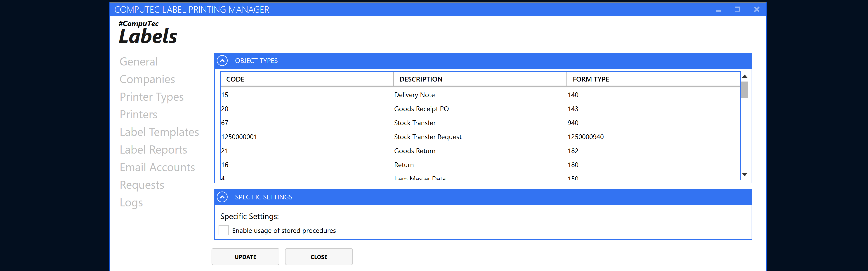
Task: Go to Email Accounts
Action: click(157, 167)
